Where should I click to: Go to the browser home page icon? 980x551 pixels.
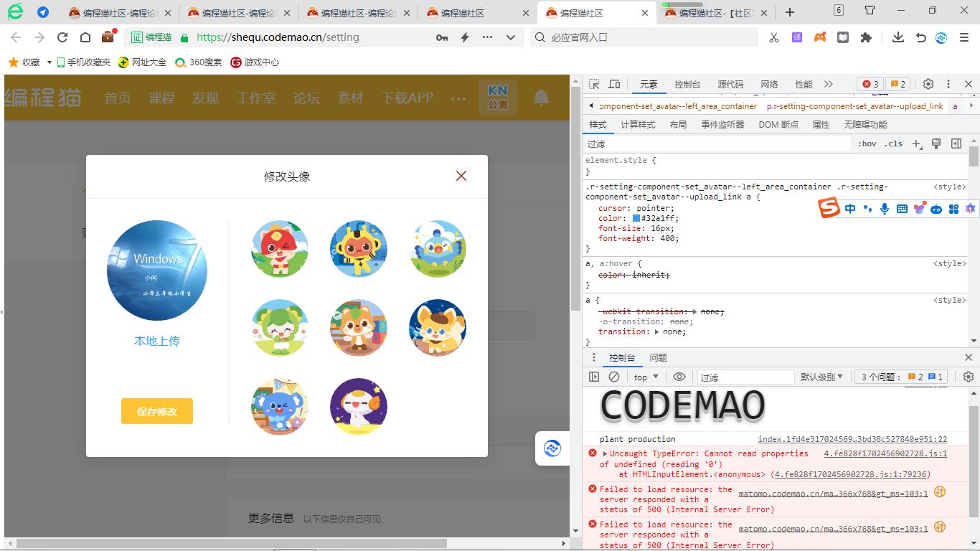tap(85, 37)
